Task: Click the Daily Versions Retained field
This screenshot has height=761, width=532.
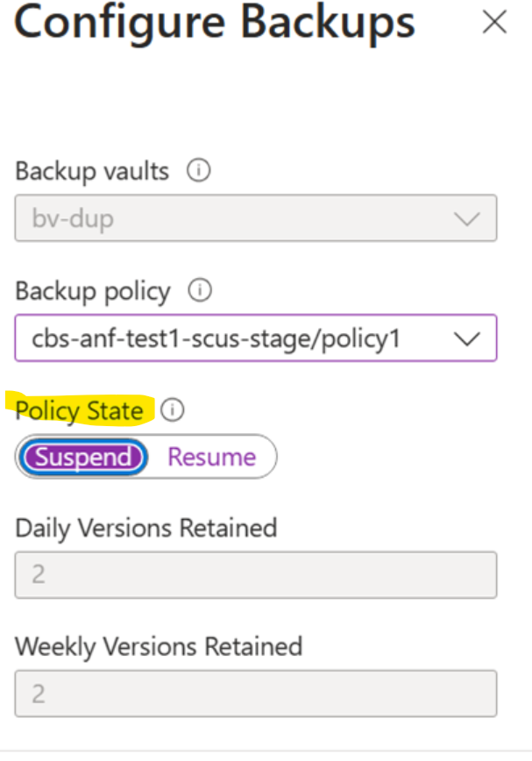Action: click(256, 575)
